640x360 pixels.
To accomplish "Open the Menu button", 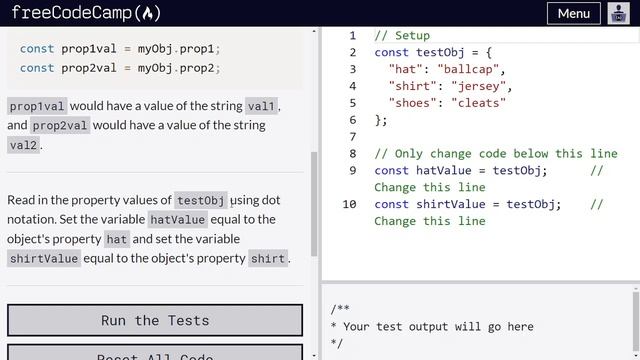I will [x=573, y=13].
